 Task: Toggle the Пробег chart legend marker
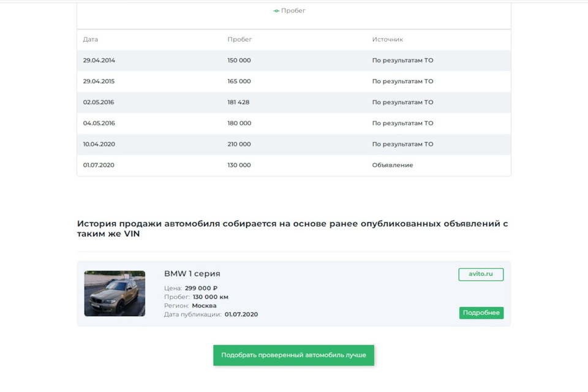click(x=277, y=11)
